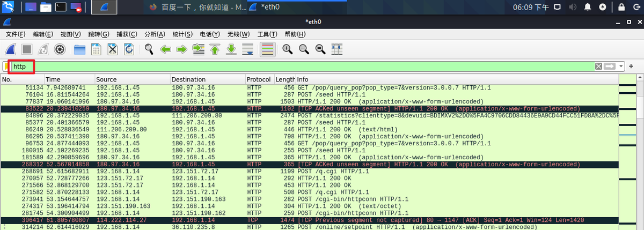This screenshot has height=230, width=644.
Task: Select packet 314214 POST /online/setpoint row
Action: click(309, 227)
